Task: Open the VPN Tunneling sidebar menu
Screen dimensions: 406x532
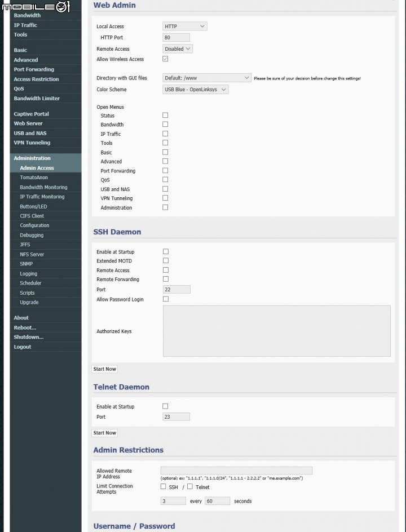Action: (46, 143)
